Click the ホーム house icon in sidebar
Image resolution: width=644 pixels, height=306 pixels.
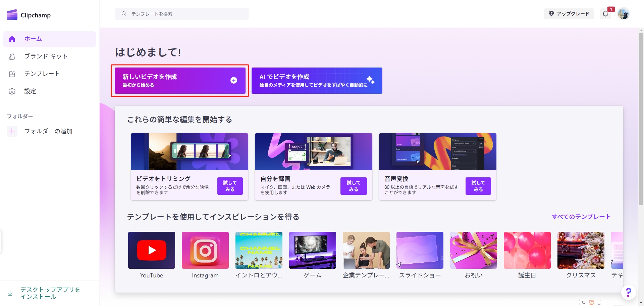click(12, 39)
